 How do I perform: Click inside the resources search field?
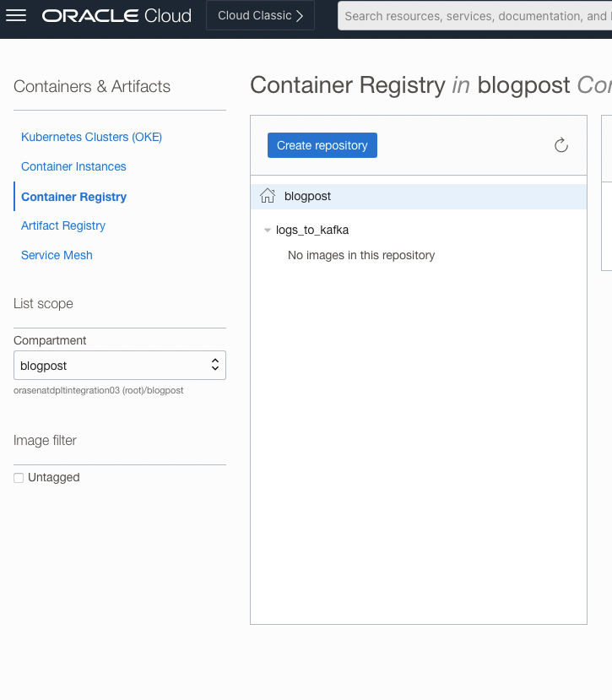pos(473,15)
